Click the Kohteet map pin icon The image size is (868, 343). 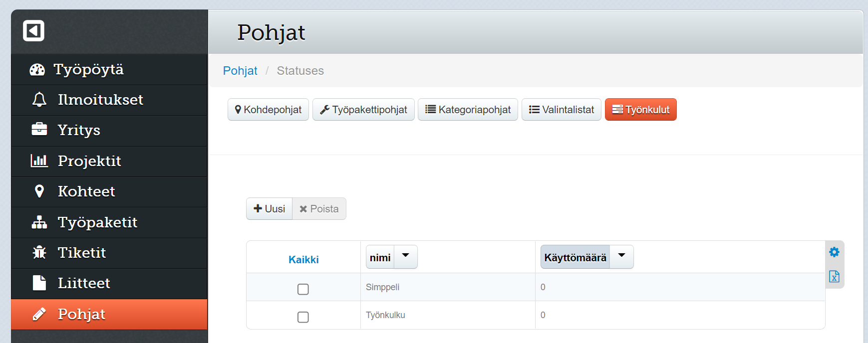(x=39, y=191)
